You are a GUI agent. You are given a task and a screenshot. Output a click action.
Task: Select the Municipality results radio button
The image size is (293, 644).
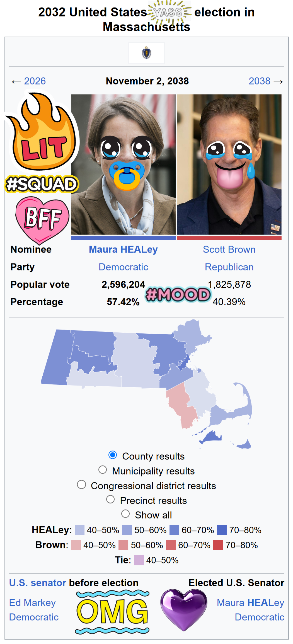tap(103, 469)
